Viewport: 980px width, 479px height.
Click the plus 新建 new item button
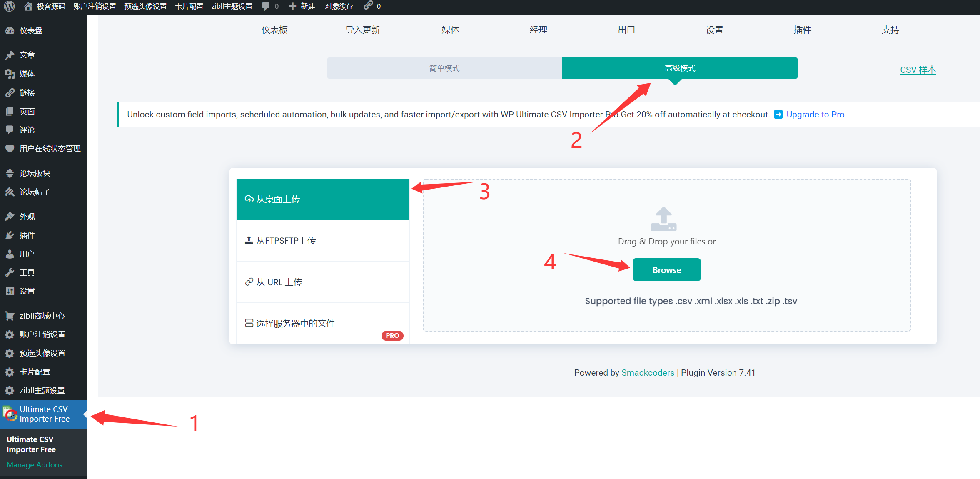coord(302,6)
